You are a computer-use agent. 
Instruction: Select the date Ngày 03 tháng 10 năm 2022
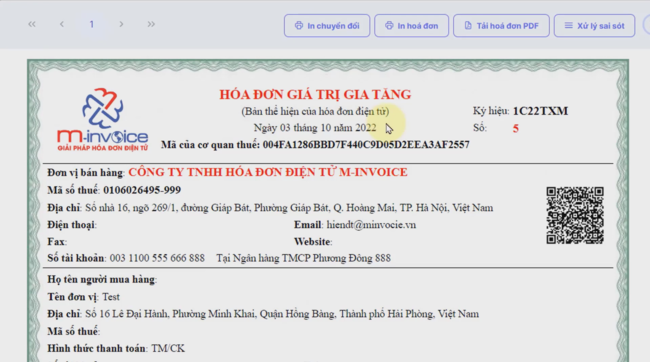[x=315, y=128]
